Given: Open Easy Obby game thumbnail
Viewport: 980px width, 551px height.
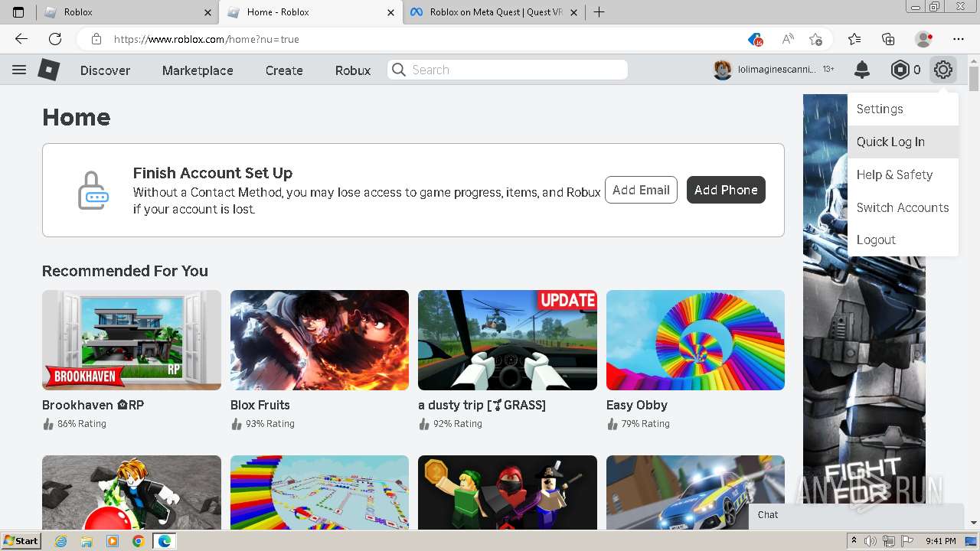Looking at the screenshot, I should click(x=695, y=340).
